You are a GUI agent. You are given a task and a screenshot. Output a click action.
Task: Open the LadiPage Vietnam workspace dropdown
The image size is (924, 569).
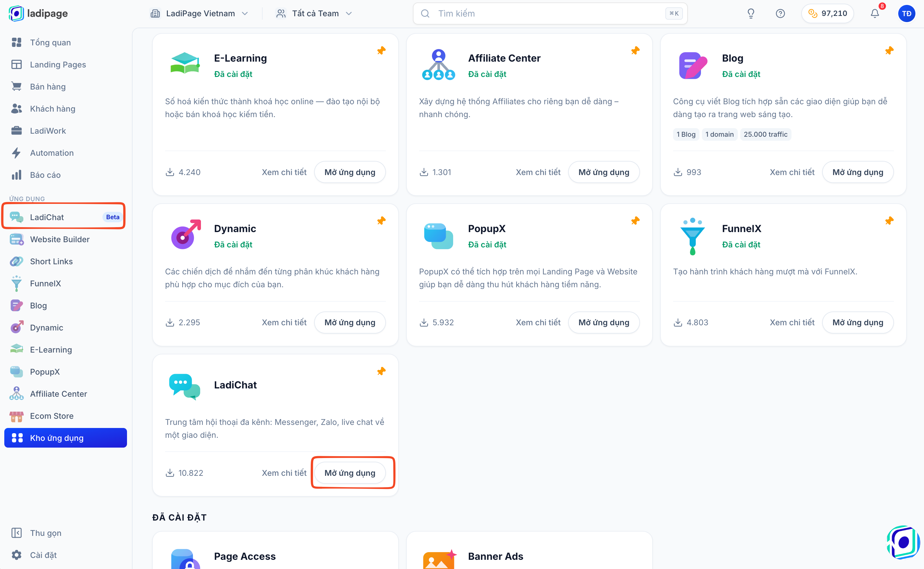tap(200, 13)
